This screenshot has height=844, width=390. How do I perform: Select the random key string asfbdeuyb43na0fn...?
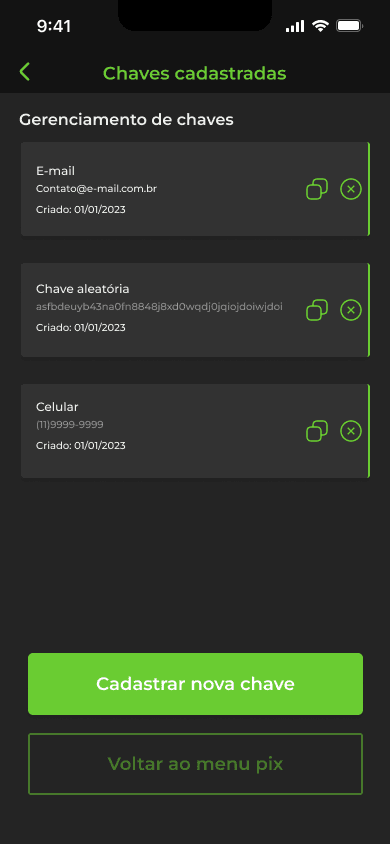click(x=159, y=307)
